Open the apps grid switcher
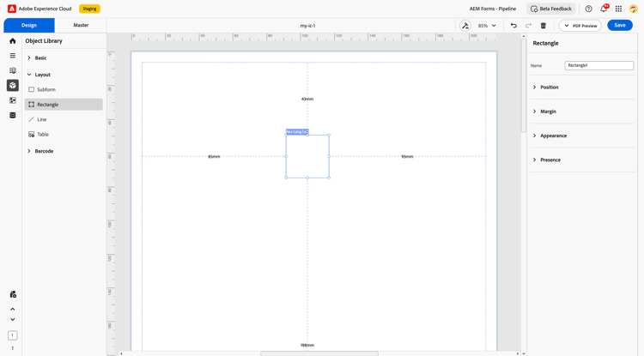The height and width of the screenshot is (356, 644). click(x=618, y=9)
